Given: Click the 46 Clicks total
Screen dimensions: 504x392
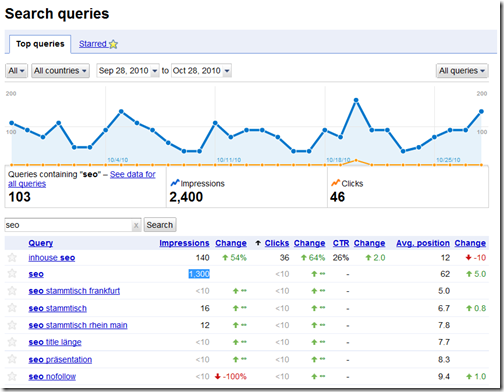Looking at the screenshot, I should click(337, 197).
